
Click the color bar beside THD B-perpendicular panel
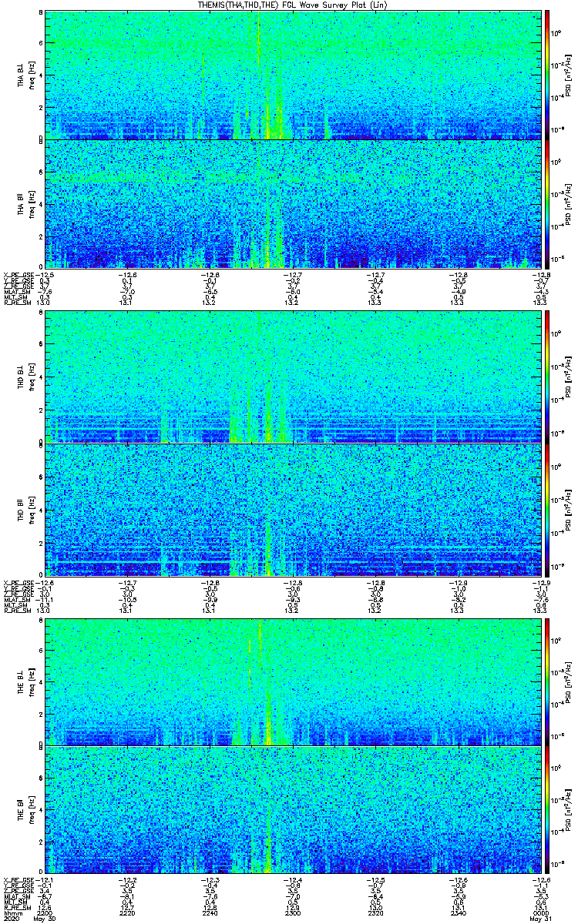click(547, 377)
